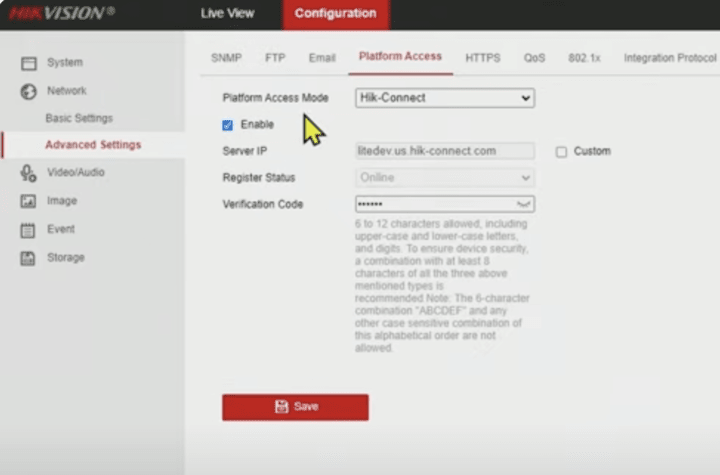Viewport: 720px width, 475px height.
Task: Click the Hikvision logo
Action: [x=62, y=13]
